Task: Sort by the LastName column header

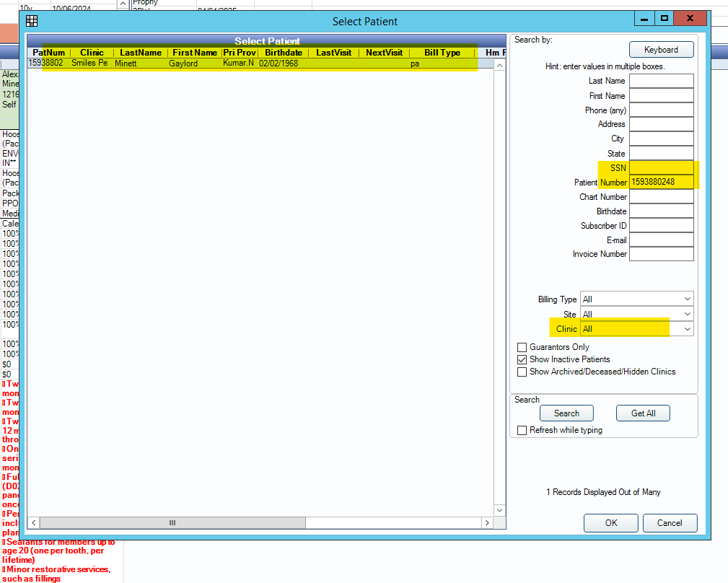Action: [141, 53]
